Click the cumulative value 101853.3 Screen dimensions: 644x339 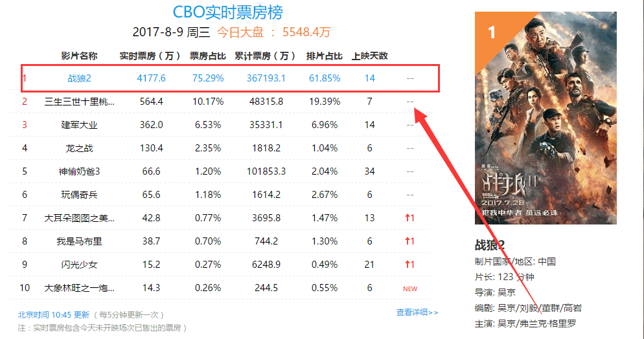pyautogui.click(x=266, y=171)
